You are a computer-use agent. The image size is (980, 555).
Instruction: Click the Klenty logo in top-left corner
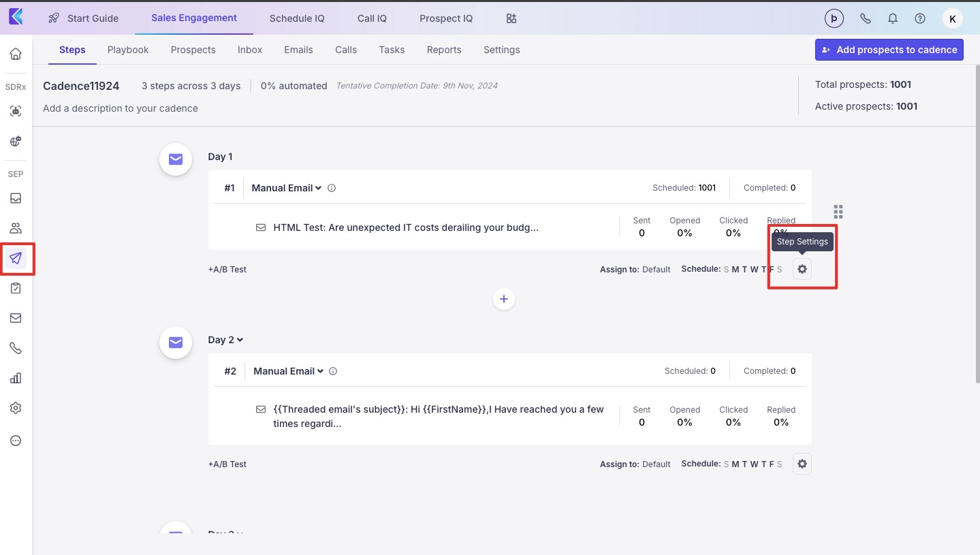point(16,18)
